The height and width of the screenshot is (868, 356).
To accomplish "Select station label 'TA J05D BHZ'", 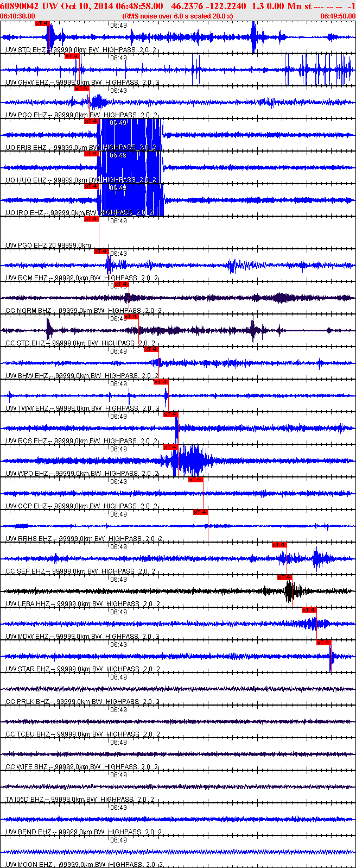I will coord(25,800).
